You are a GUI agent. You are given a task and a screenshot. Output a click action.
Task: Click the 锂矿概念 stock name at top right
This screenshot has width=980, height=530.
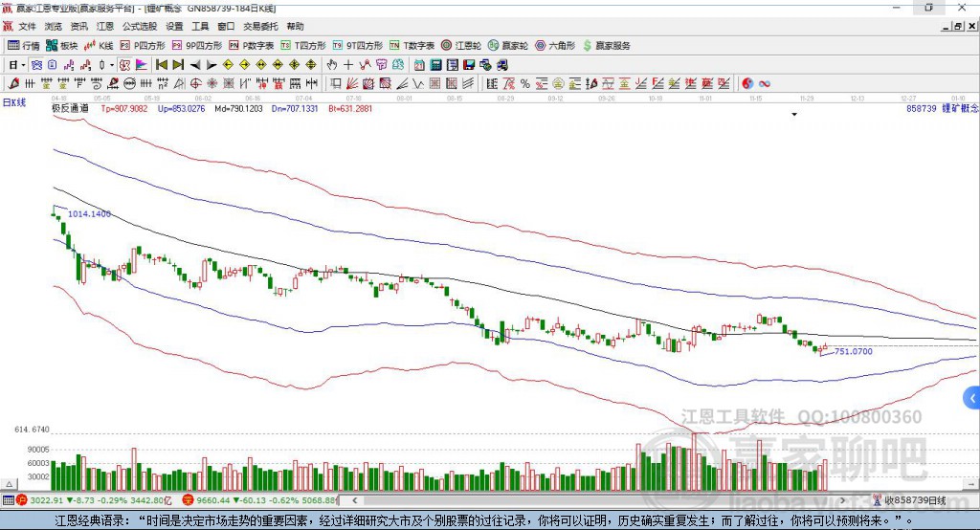[960, 108]
